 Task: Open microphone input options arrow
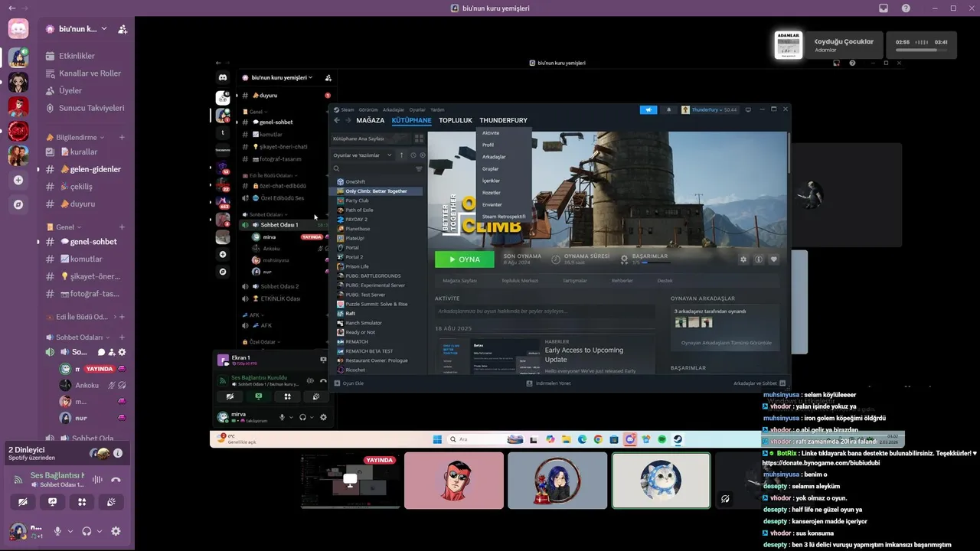pyautogui.click(x=70, y=531)
